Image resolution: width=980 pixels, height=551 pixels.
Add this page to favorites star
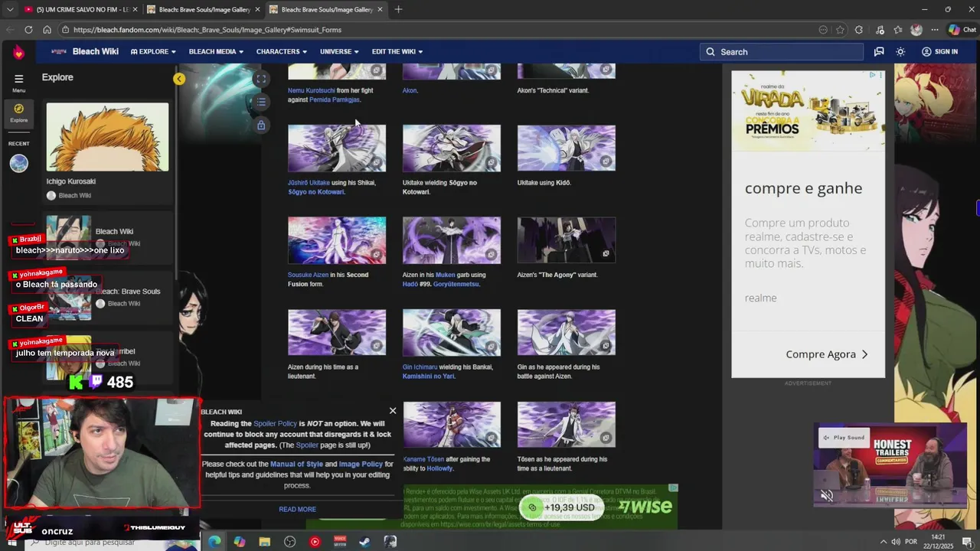840,30
